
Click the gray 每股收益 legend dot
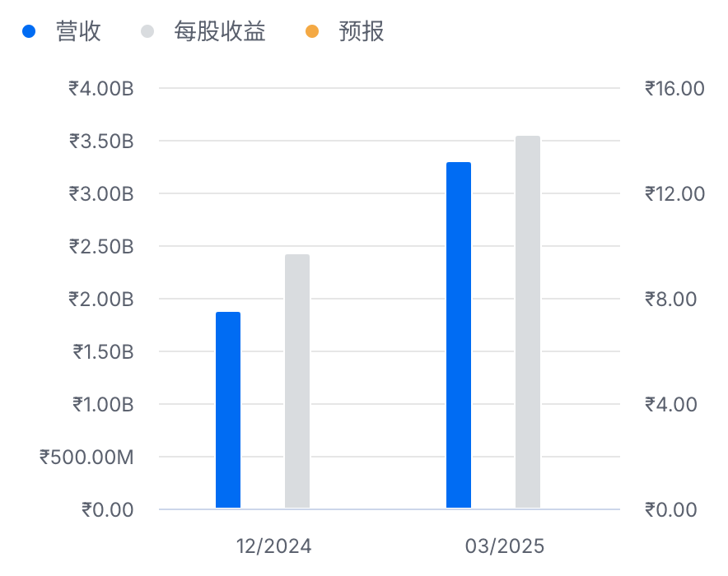(x=147, y=32)
